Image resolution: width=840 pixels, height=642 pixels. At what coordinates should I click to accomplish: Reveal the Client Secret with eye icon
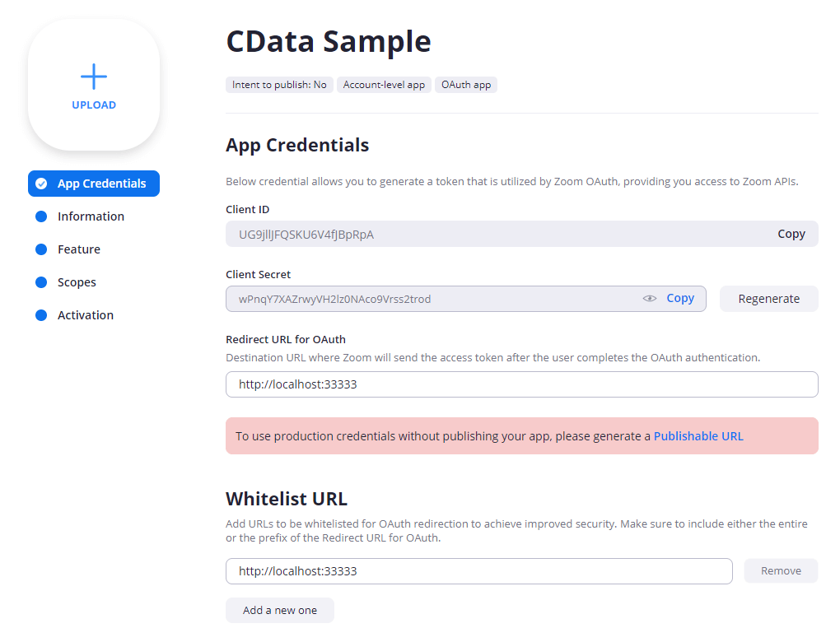pyautogui.click(x=650, y=299)
